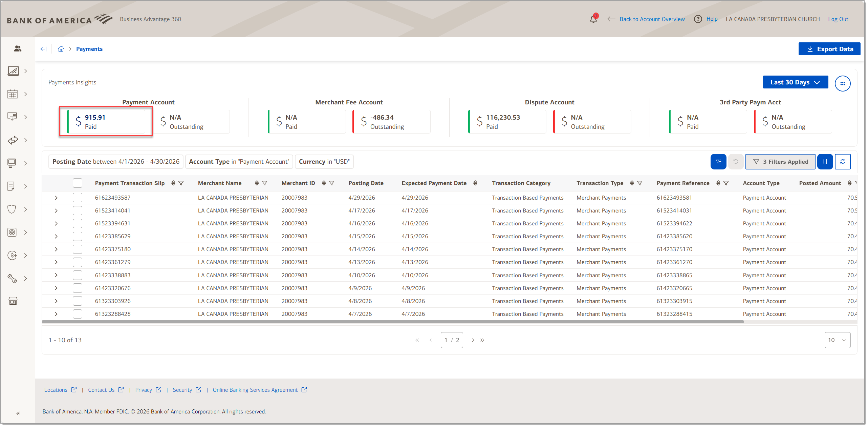868x427 pixels.
Task: Filter the Merchant Name column
Action: tap(265, 183)
